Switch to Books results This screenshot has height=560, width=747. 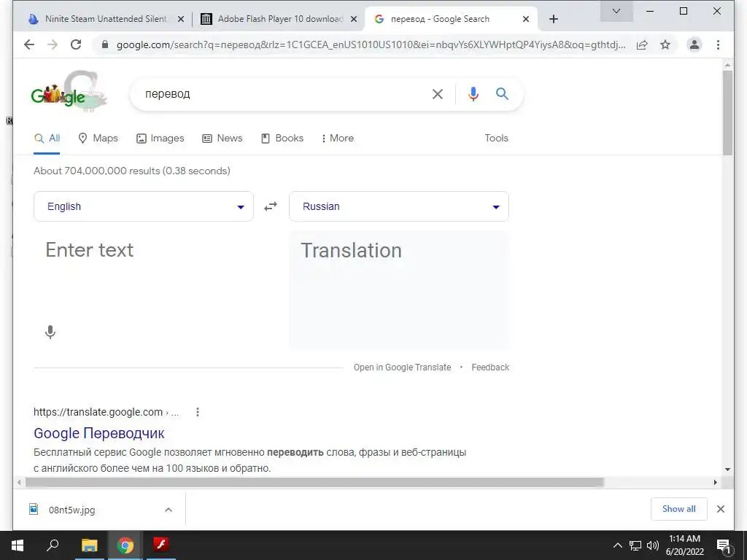click(x=282, y=138)
